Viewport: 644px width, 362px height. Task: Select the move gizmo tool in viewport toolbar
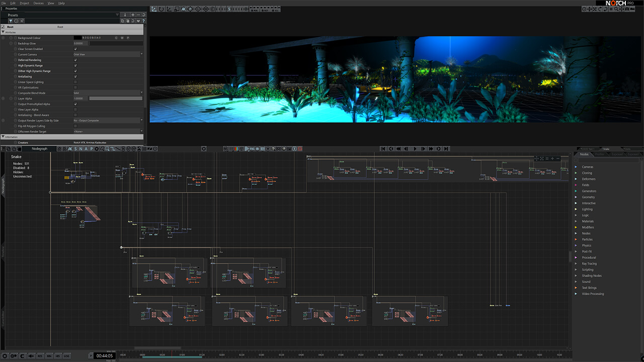pyautogui.click(x=153, y=9)
